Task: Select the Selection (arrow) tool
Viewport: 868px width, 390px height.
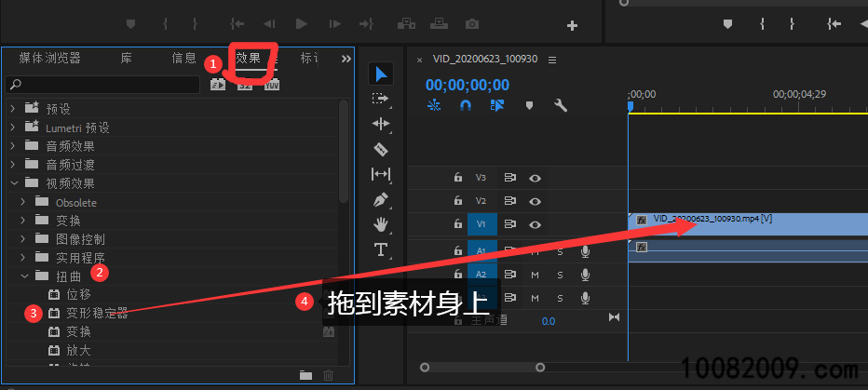Action: pos(381,74)
